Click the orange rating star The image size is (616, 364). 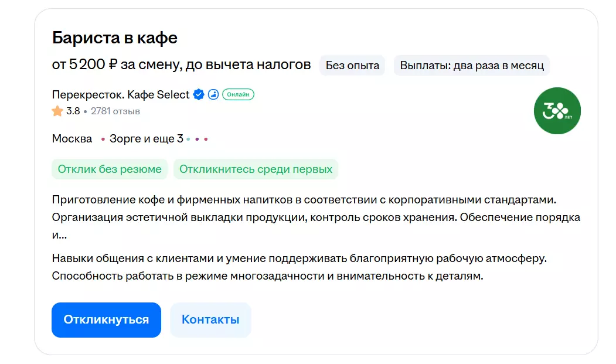[57, 111]
